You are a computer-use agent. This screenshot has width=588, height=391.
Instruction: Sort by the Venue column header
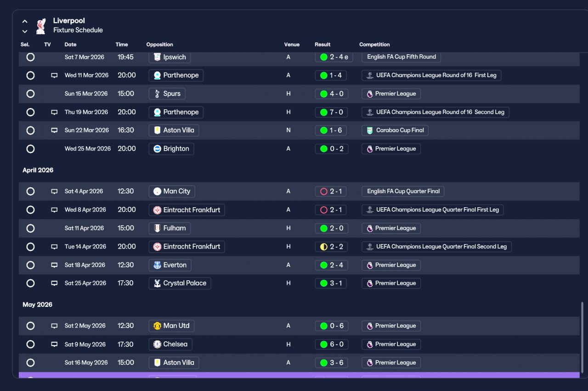[x=292, y=45]
